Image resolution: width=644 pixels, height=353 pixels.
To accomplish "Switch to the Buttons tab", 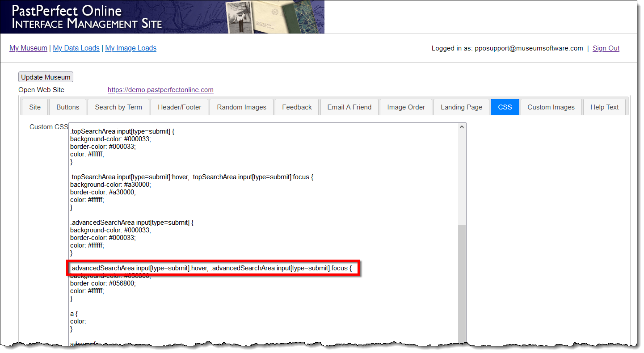I will (67, 107).
